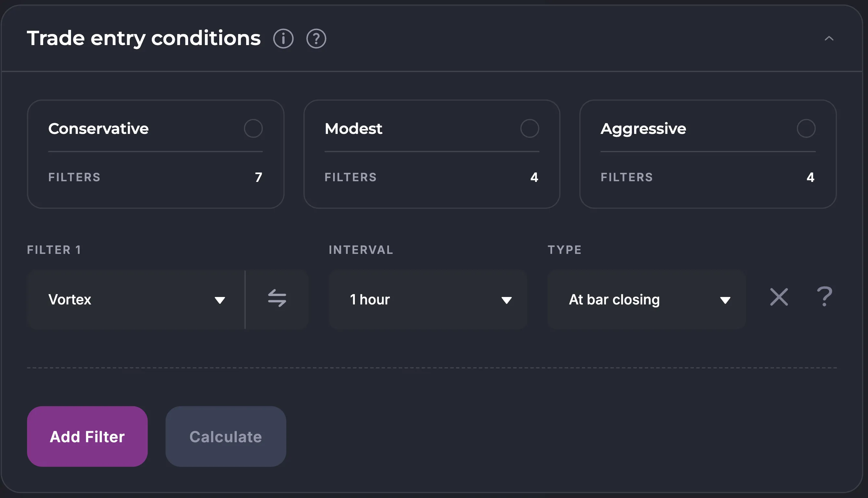Click the Modest preset card title
This screenshot has height=498, width=868.
pyautogui.click(x=353, y=129)
